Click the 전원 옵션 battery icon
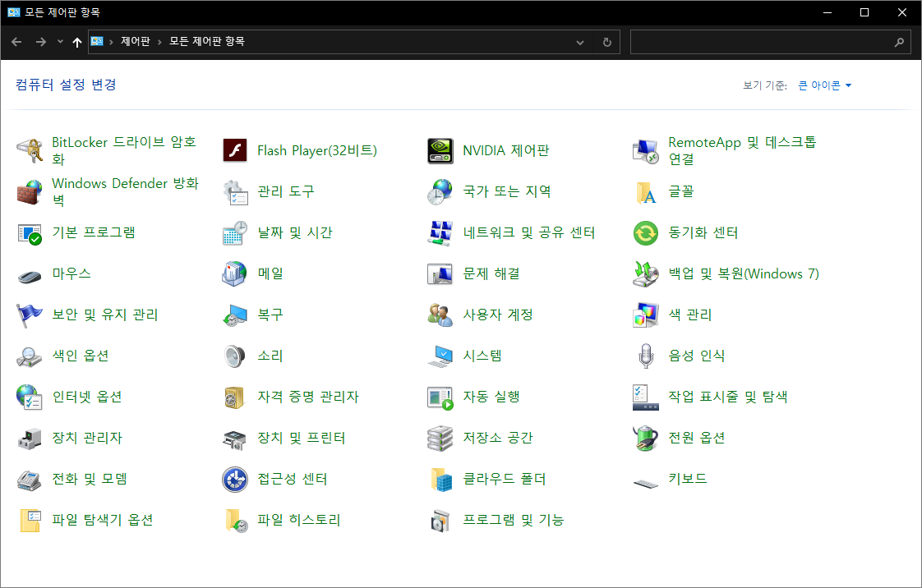 point(646,439)
